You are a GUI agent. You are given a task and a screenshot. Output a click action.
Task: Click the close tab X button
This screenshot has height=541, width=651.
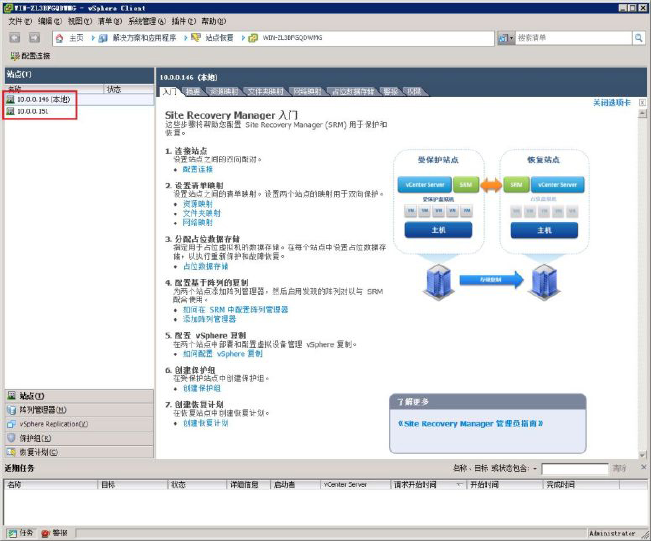(642, 103)
